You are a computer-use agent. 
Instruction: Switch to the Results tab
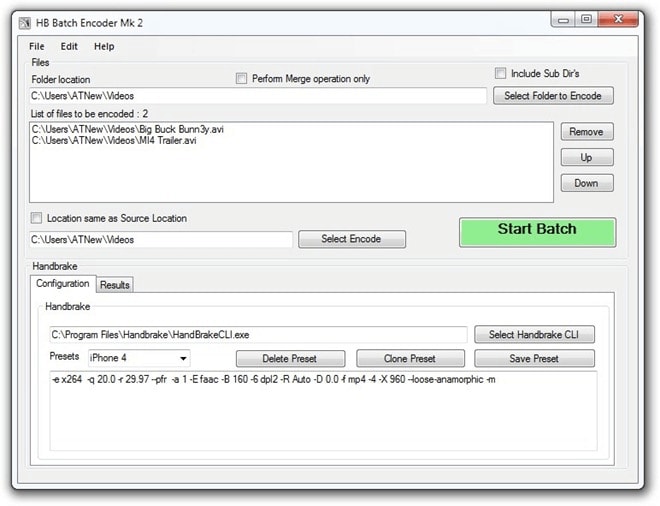(114, 285)
